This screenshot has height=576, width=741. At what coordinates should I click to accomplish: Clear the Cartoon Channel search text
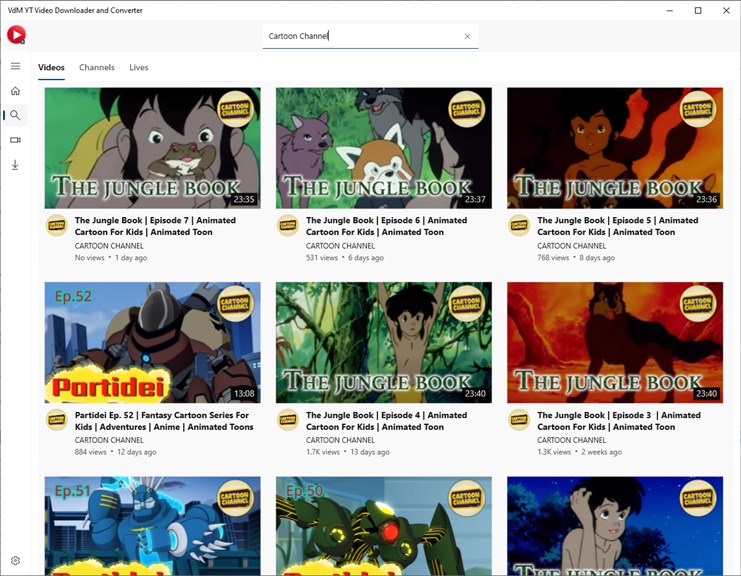tap(467, 36)
